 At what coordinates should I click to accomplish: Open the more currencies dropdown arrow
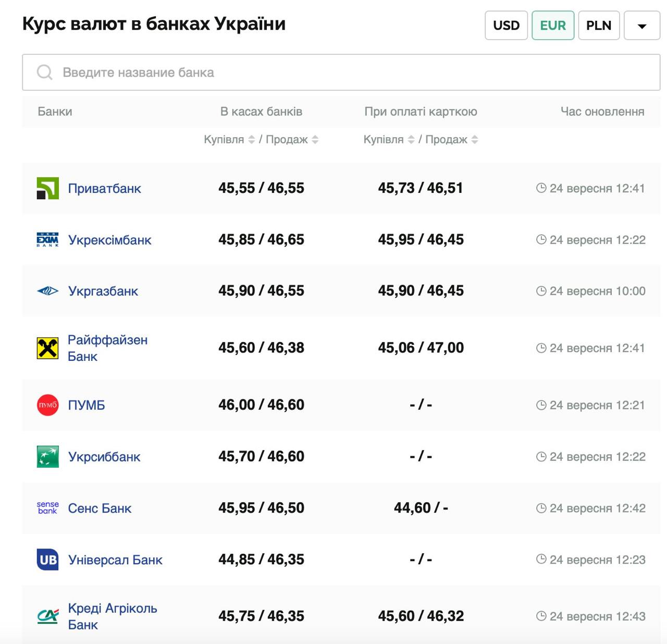(641, 26)
